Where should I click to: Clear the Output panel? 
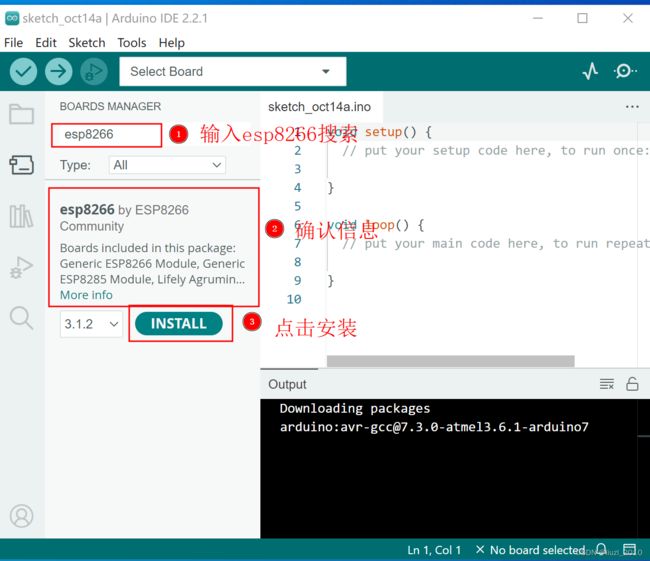(607, 384)
